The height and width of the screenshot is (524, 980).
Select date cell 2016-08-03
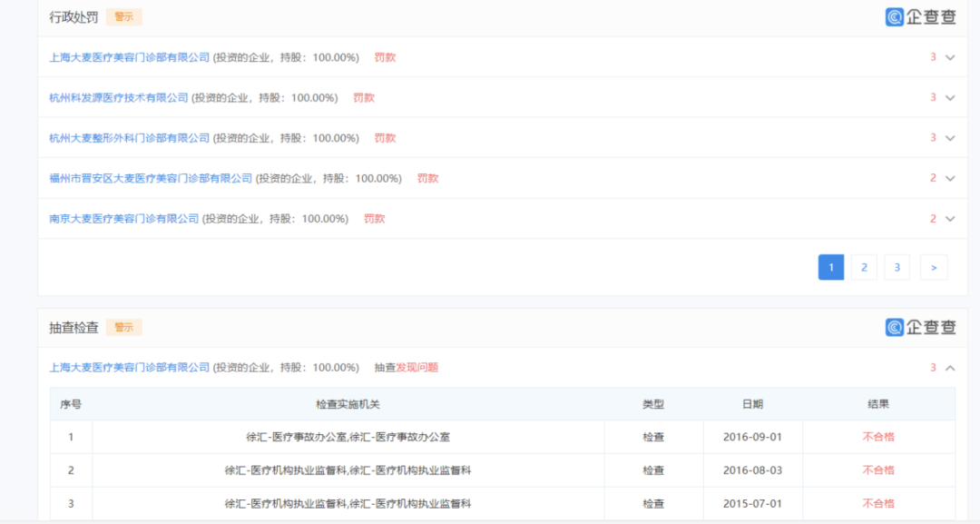pyautogui.click(x=752, y=470)
